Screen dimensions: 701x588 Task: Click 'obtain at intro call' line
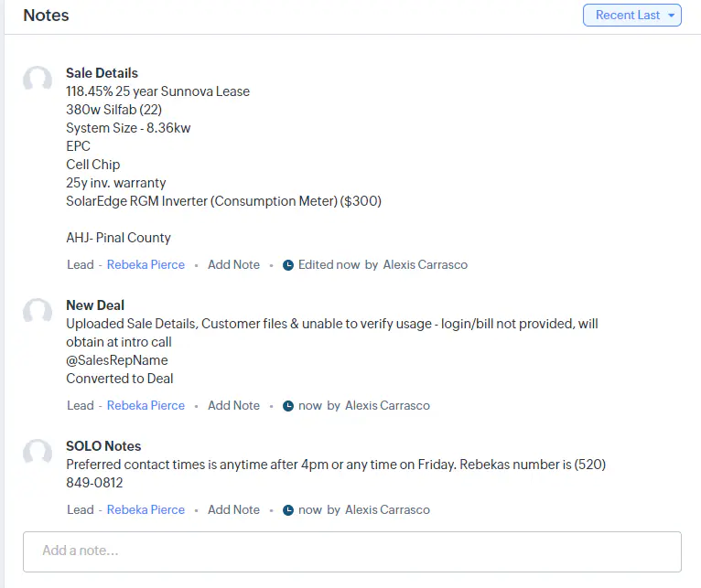point(119,342)
